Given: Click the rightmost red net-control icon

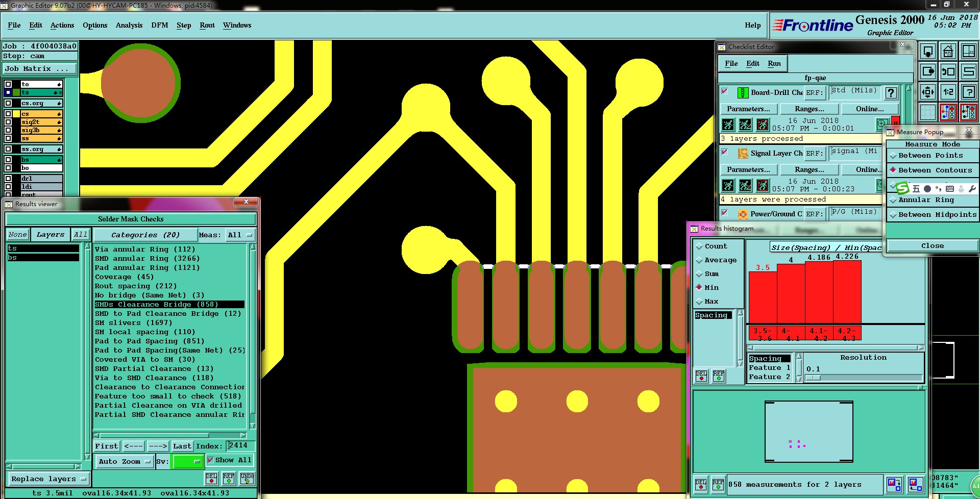Looking at the screenshot, I should pyautogui.click(x=968, y=112).
